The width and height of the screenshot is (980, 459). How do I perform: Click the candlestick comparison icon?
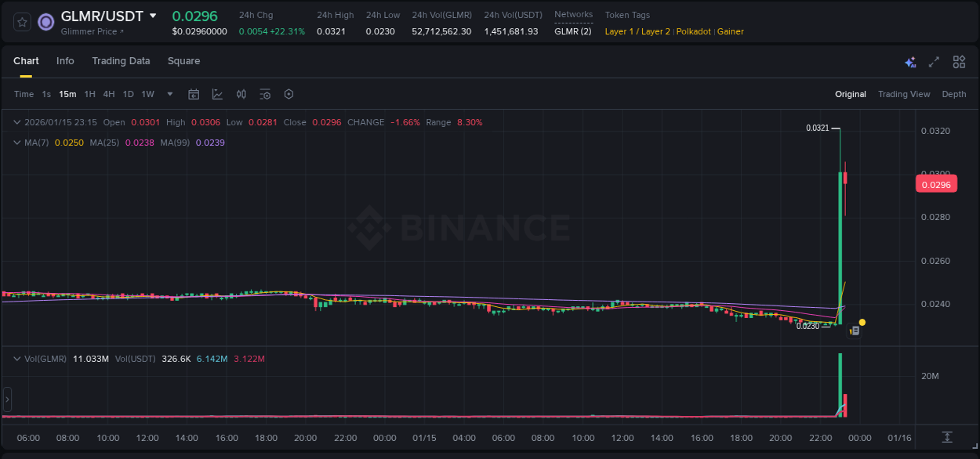tap(241, 94)
